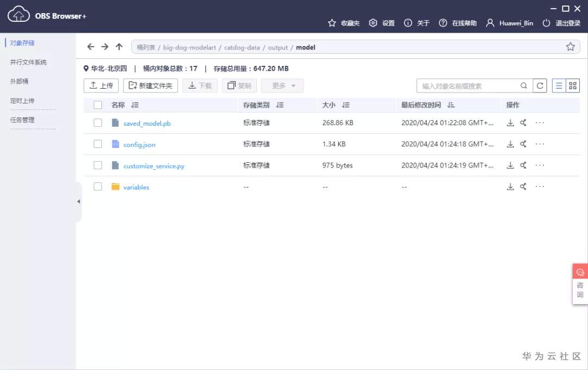
Task: Download config.json using row icon
Action: (x=510, y=144)
